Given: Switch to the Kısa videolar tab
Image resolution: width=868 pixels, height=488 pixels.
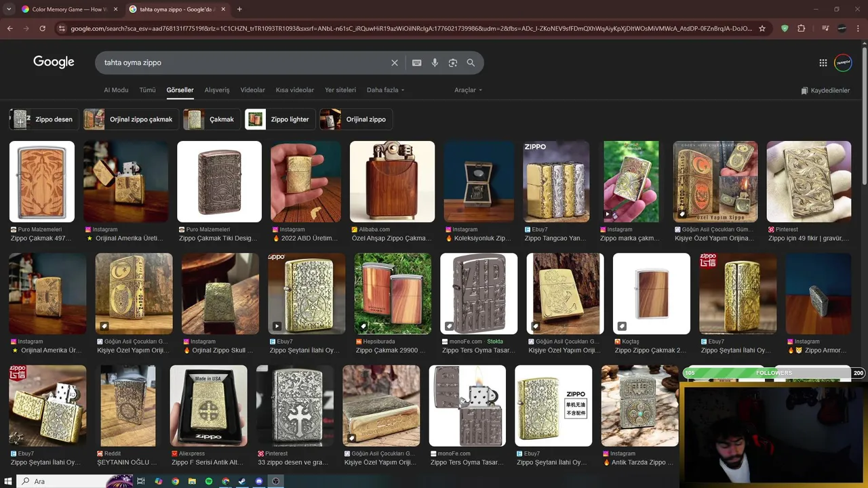Looking at the screenshot, I should (294, 90).
